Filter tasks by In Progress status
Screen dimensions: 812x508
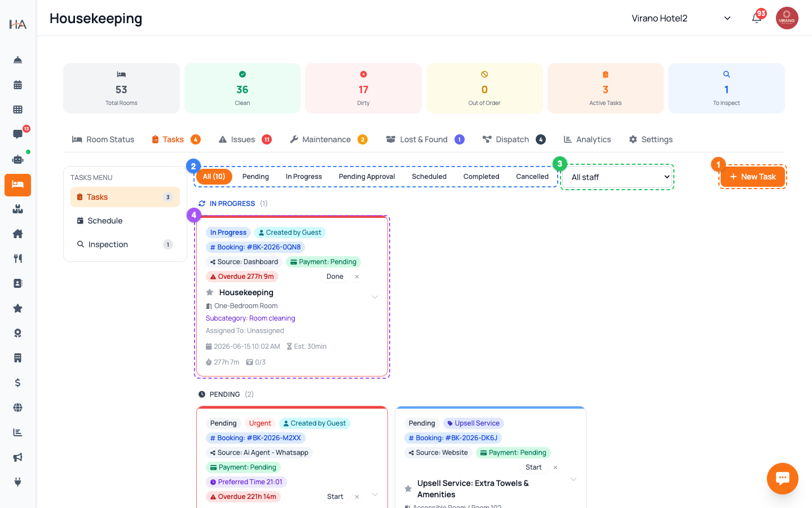(304, 177)
